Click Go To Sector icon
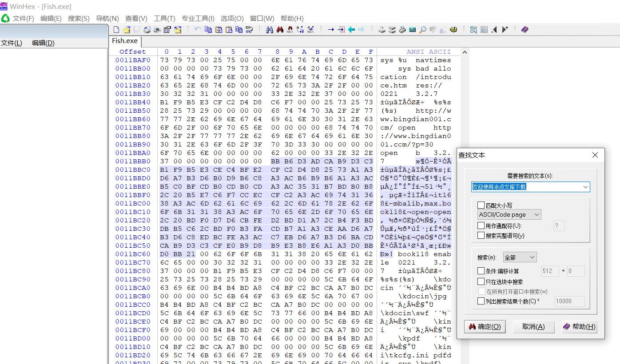Image resolution: width=620 pixels, height=364 pixels. pos(342,30)
